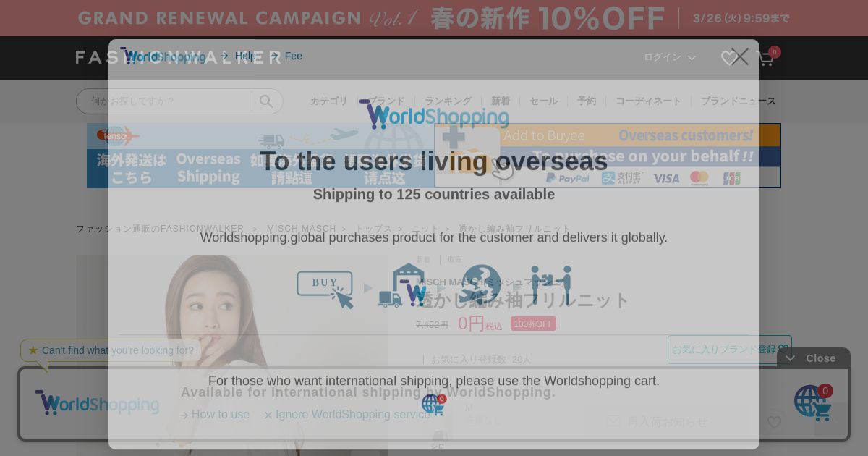Image resolution: width=868 pixels, height=456 pixels.
Task: Open 予約 menu item
Action: coord(587,101)
